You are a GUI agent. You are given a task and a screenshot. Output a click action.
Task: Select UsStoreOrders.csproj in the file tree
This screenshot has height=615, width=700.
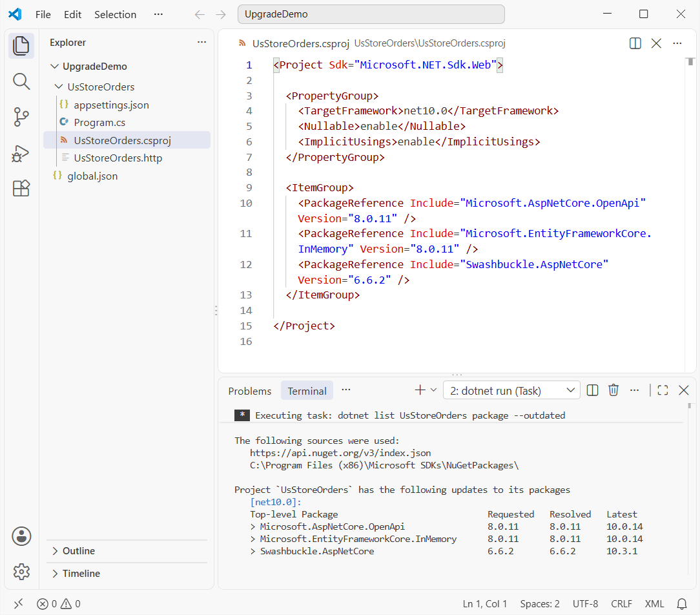(x=127, y=140)
